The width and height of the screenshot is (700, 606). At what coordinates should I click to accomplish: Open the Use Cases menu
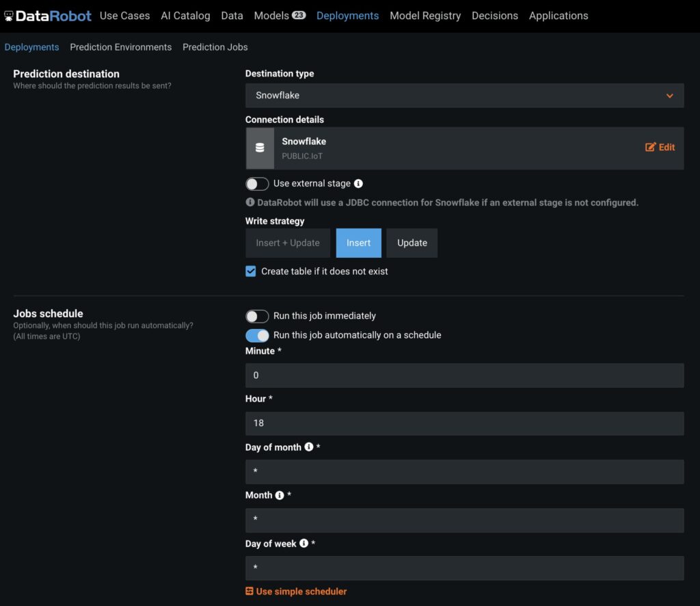pos(125,16)
